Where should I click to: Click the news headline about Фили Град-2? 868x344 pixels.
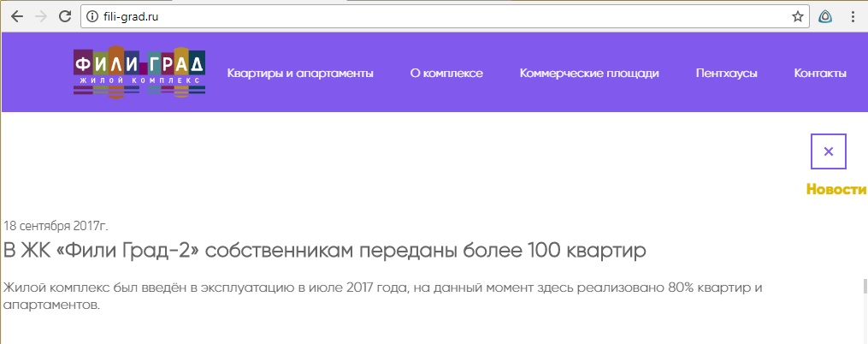point(325,251)
